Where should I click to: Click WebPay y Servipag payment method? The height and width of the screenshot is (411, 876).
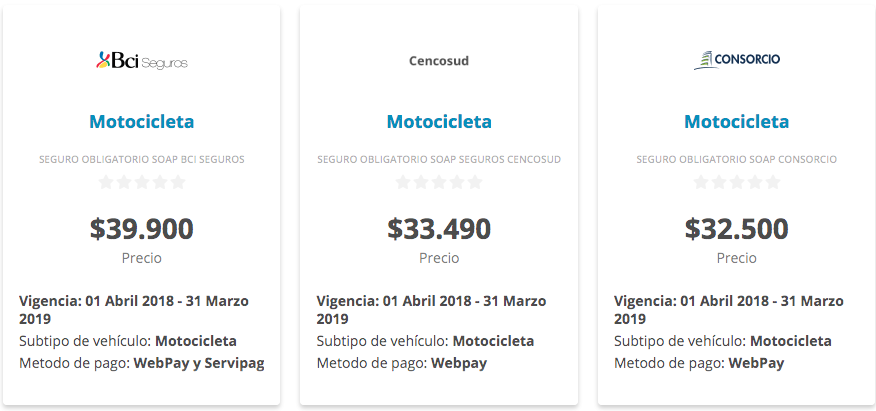coord(199,364)
